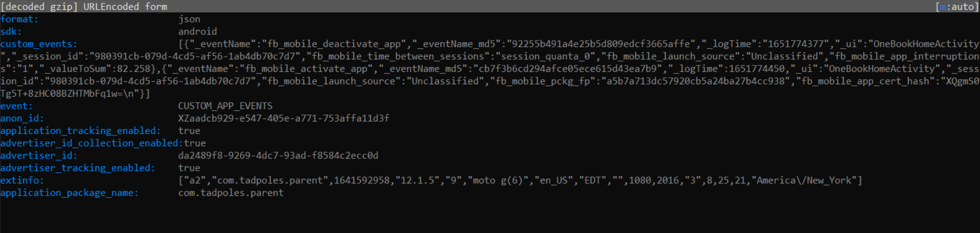The image size is (980, 233).
Task: Click the "[decoded gzip] URLEncoded form" header
Action: pyautogui.click(x=84, y=6)
